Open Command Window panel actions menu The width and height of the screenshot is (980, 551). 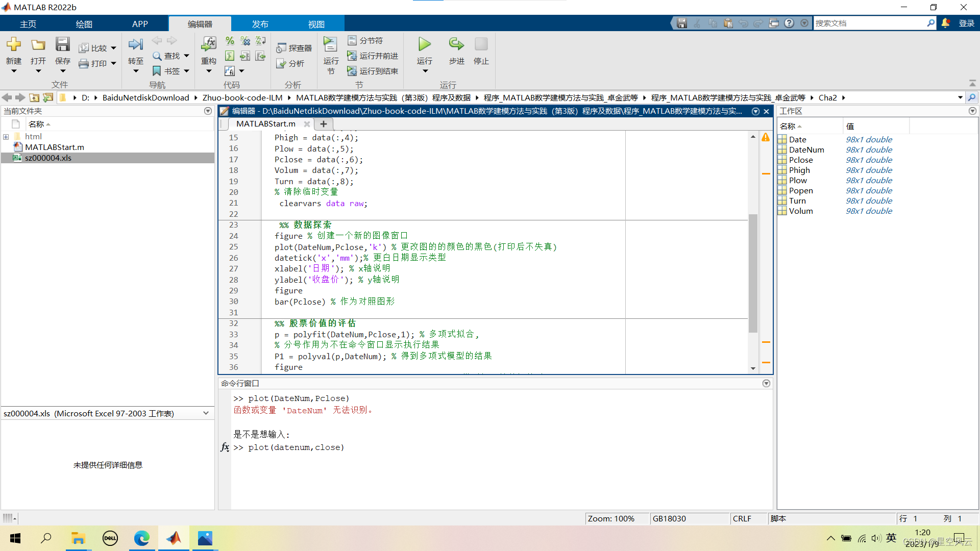(x=766, y=384)
